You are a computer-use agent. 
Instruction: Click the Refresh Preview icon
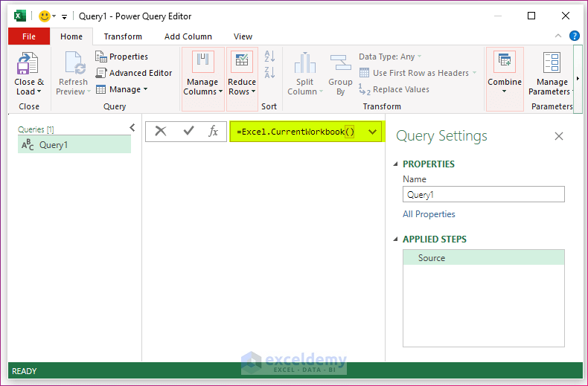74,63
